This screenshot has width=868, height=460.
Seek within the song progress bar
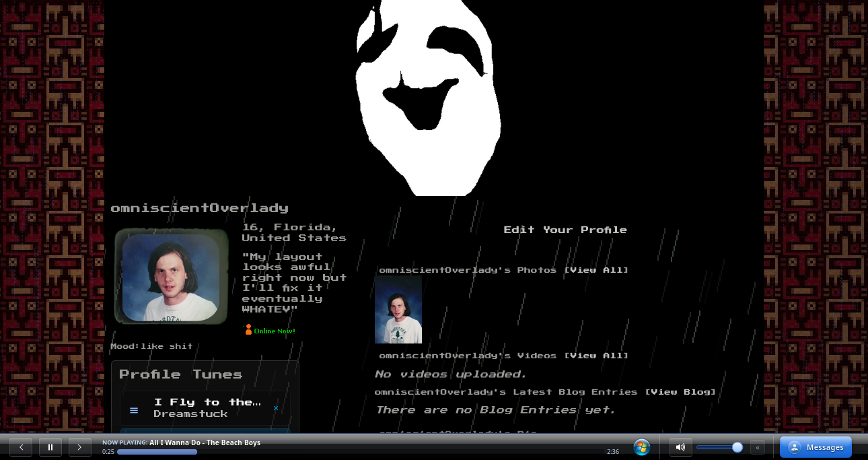pos(360,452)
